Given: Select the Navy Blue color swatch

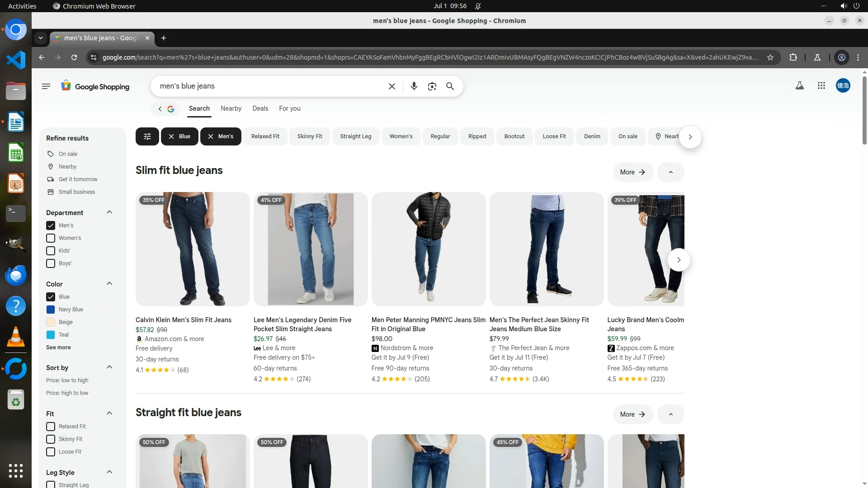Looking at the screenshot, I should pyautogui.click(x=51, y=310).
